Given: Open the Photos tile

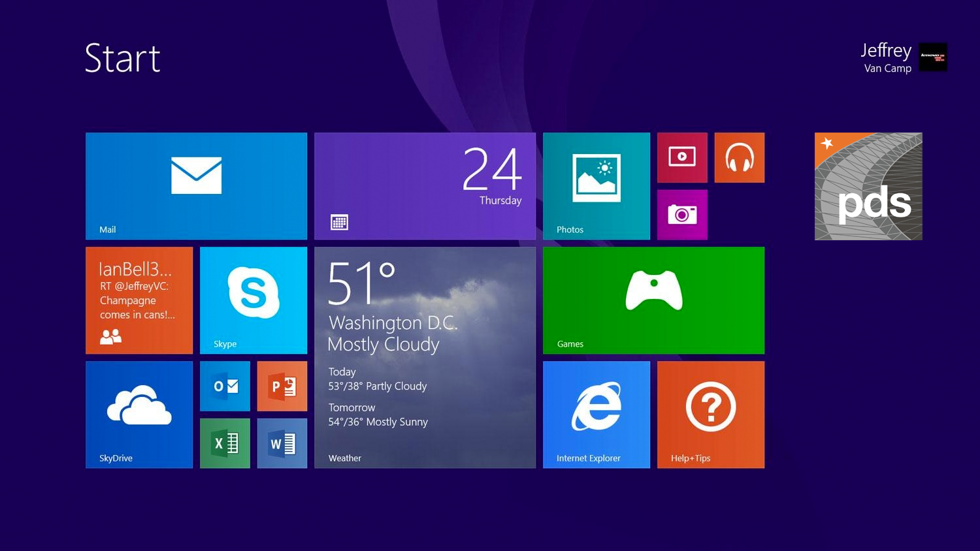Looking at the screenshot, I should coord(596,186).
